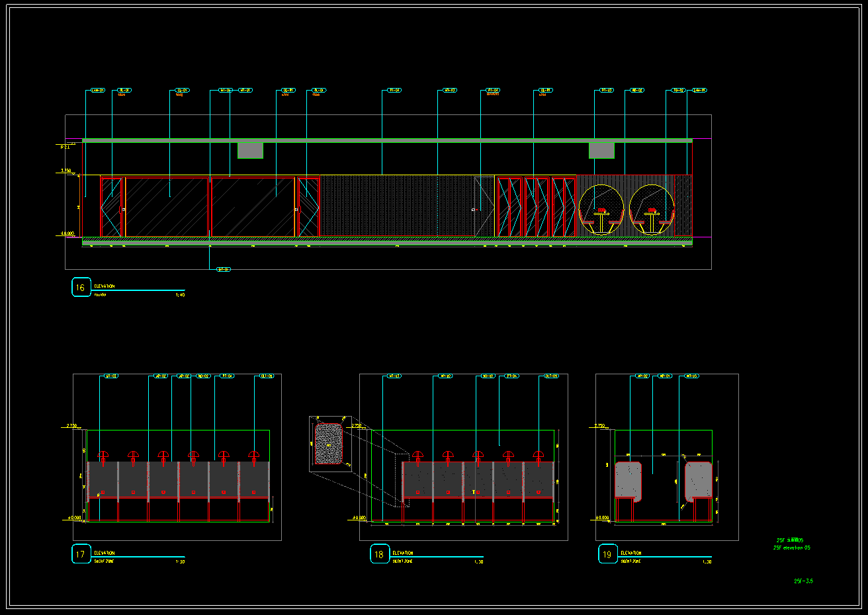This screenshot has height=615, width=868.
Task: Select the left circular booth in drawing 16
Action: (x=601, y=210)
